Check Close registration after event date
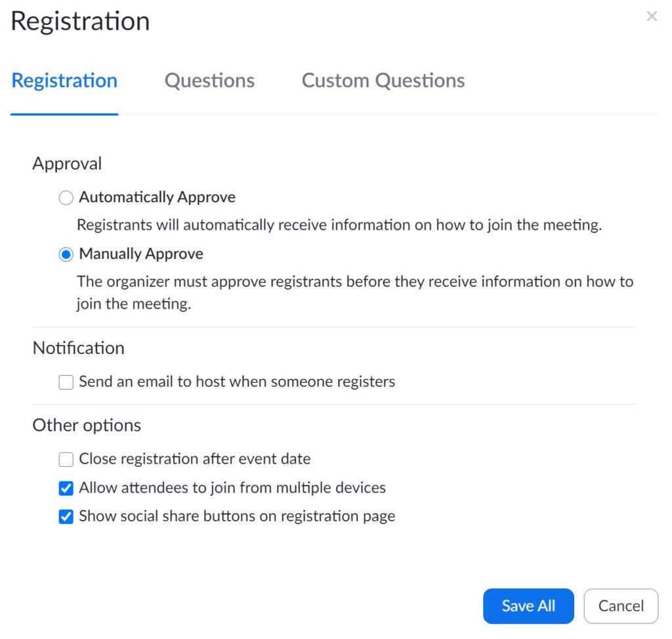 [66, 459]
